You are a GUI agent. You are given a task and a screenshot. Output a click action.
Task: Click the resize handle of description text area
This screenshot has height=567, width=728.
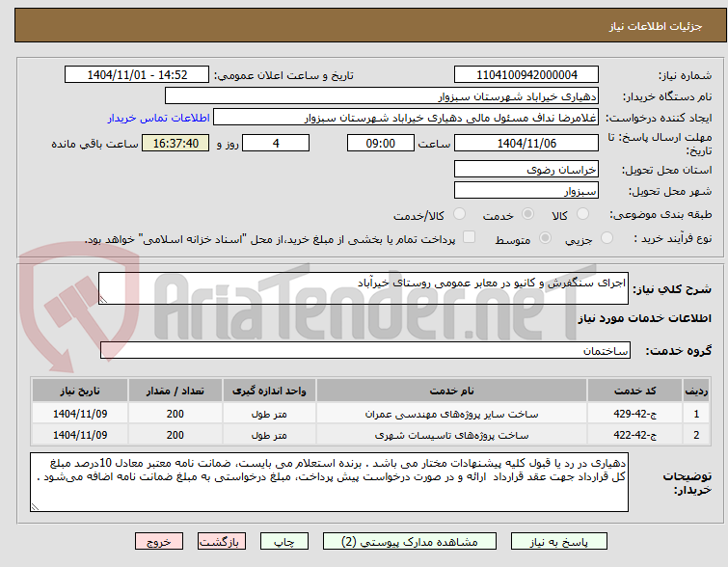pyautogui.click(x=103, y=300)
